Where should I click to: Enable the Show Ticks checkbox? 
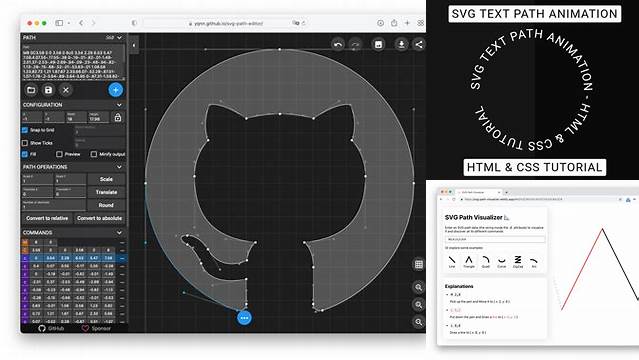click(x=25, y=143)
